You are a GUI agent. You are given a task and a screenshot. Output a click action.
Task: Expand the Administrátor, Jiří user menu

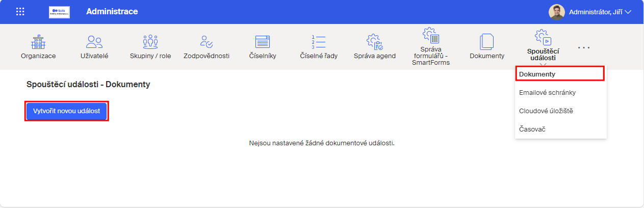600,12
